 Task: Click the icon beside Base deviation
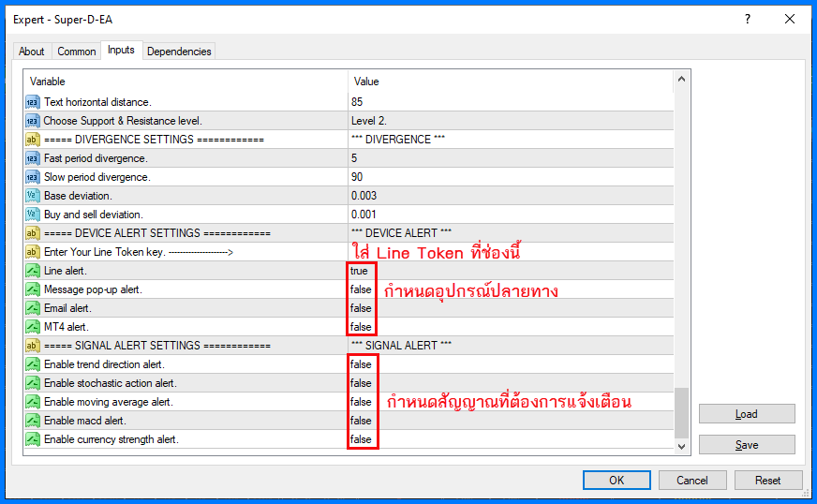(x=33, y=196)
